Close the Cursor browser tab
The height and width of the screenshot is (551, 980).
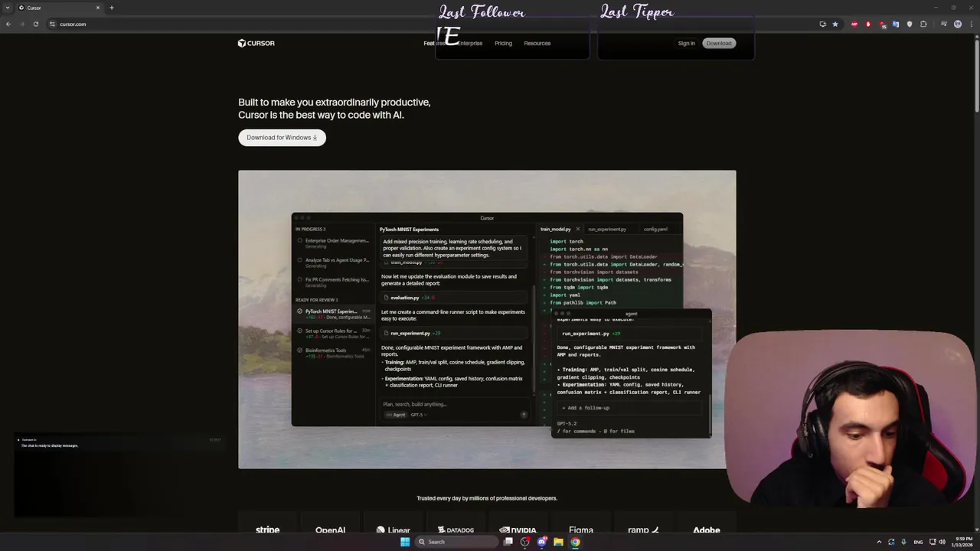[x=98, y=8]
